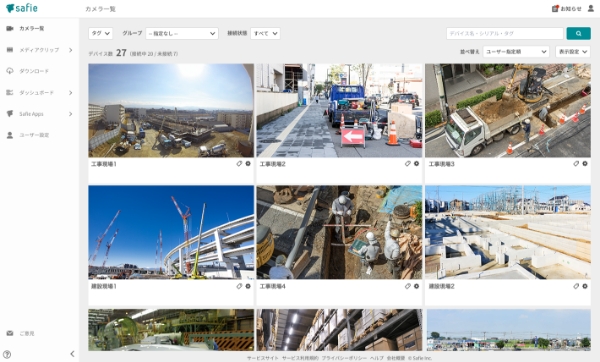Click the 工事現場1 camera name text

[x=104, y=164]
